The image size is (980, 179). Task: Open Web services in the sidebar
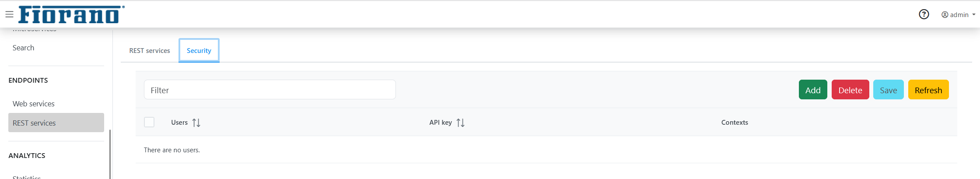click(x=34, y=104)
